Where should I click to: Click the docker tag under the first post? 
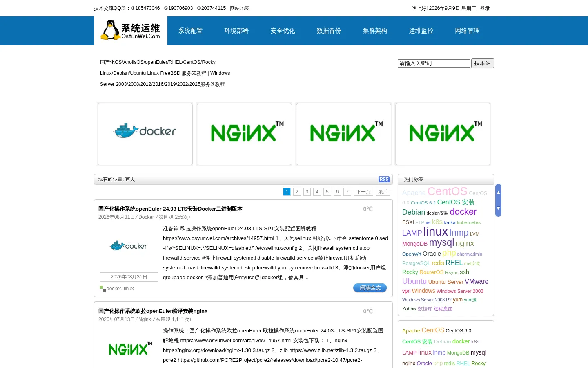point(114,289)
